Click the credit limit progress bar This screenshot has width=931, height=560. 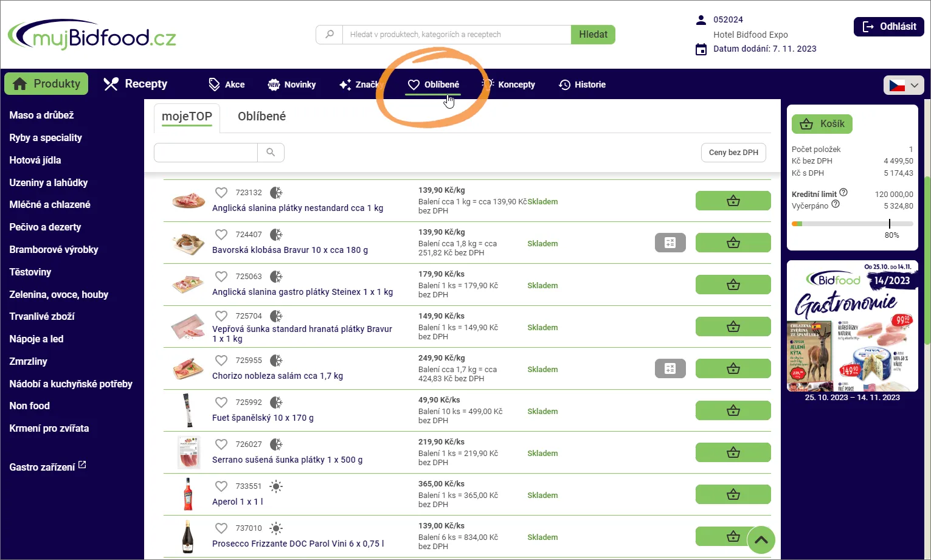(x=852, y=224)
